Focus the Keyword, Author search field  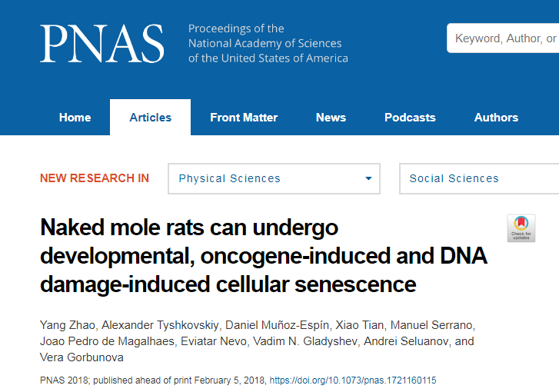(x=503, y=38)
